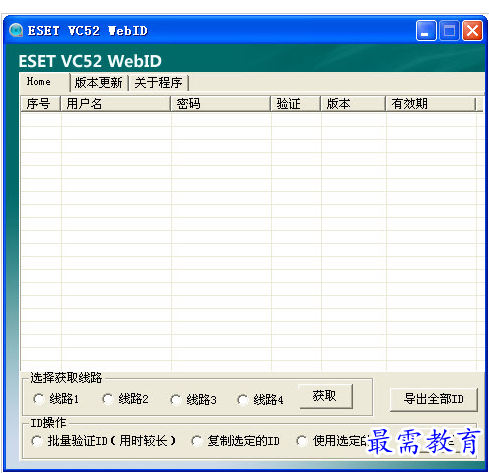Image resolution: width=489 pixels, height=473 pixels.
Task: Select the 线路4 radio button
Action: point(243,399)
